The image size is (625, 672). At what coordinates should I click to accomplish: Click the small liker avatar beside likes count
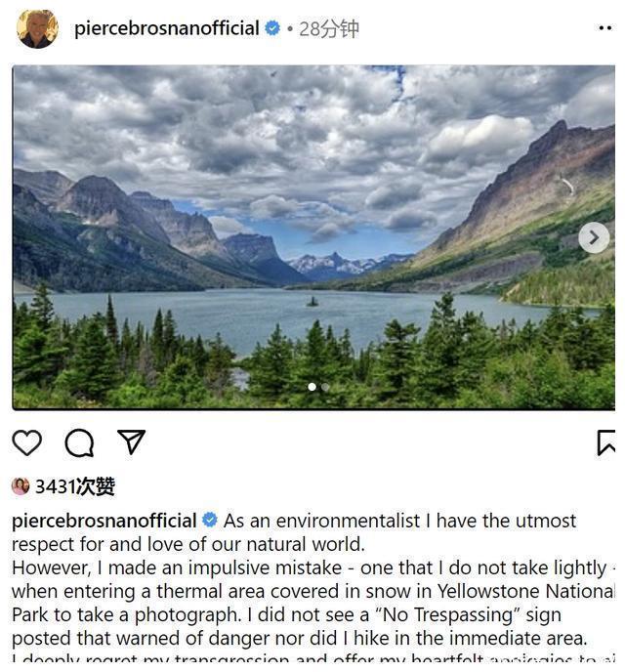21,486
